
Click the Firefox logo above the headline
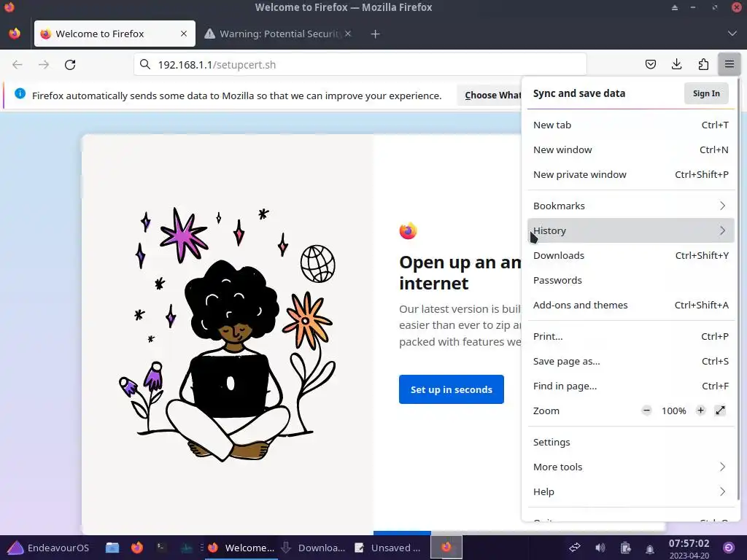[x=408, y=230]
